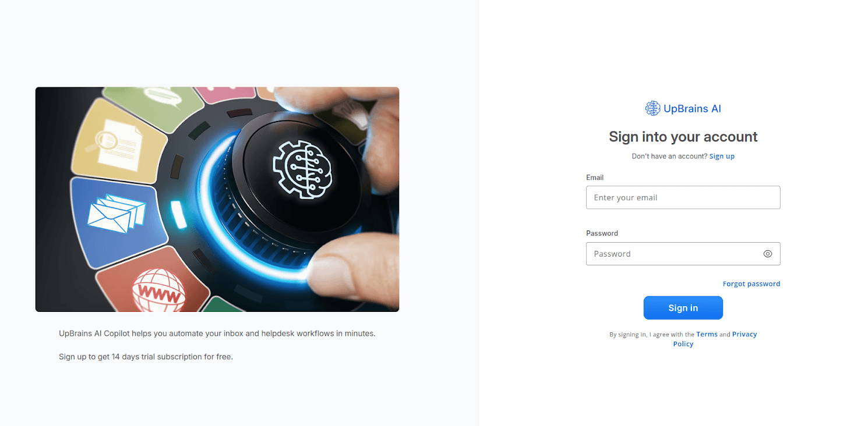The height and width of the screenshot is (426, 868).
Task: Click the red WWW globe icon
Action: point(157,290)
